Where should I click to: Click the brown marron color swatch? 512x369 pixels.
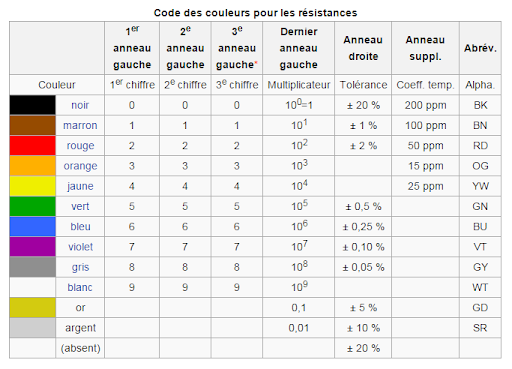tap(32, 125)
